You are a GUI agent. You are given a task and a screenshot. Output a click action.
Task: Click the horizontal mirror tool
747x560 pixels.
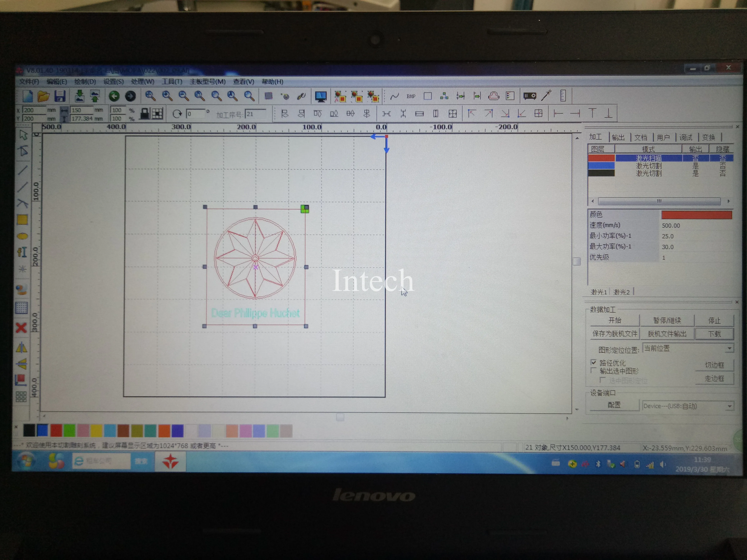tap(21, 348)
